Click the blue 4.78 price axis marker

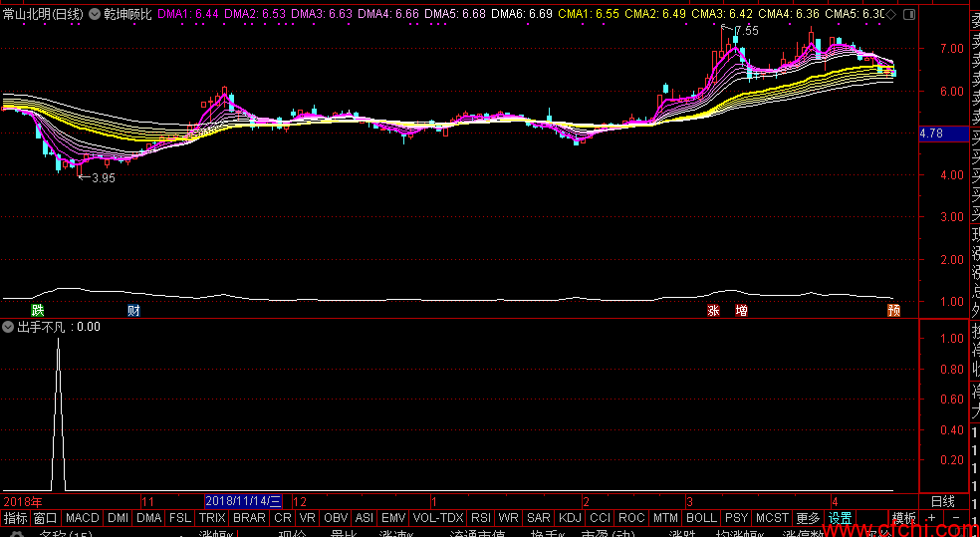(943, 134)
